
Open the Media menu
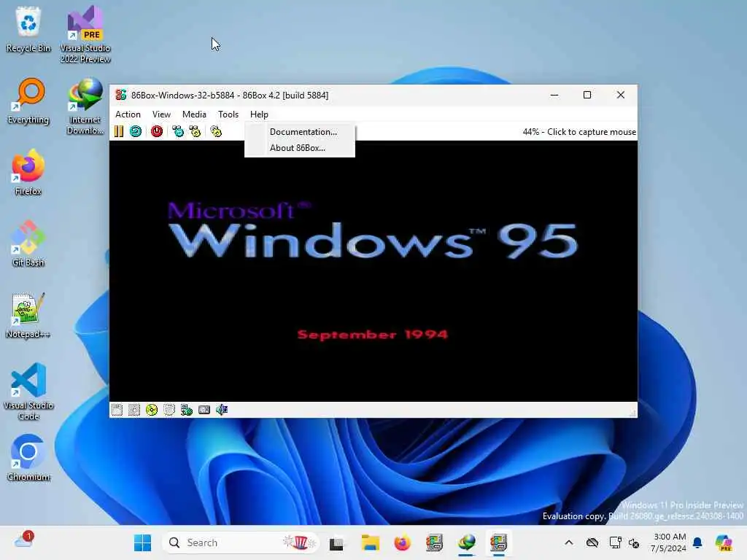click(x=194, y=114)
